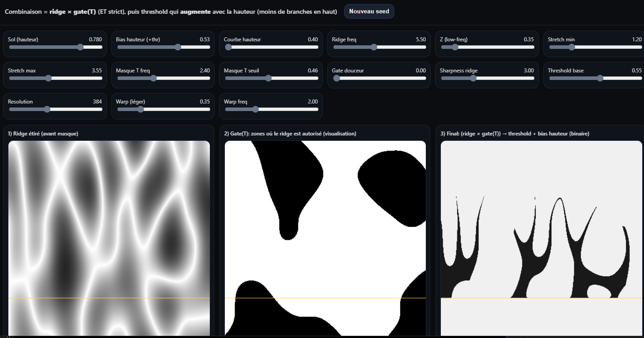Click the Stretch min slider handle
The image size is (644, 338).
(x=572, y=47)
